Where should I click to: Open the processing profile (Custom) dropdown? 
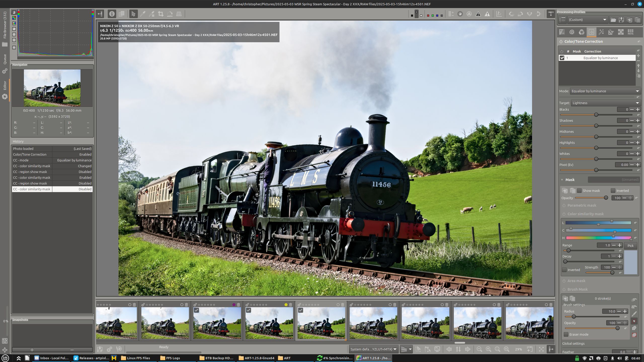pyautogui.click(x=588, y=20)
